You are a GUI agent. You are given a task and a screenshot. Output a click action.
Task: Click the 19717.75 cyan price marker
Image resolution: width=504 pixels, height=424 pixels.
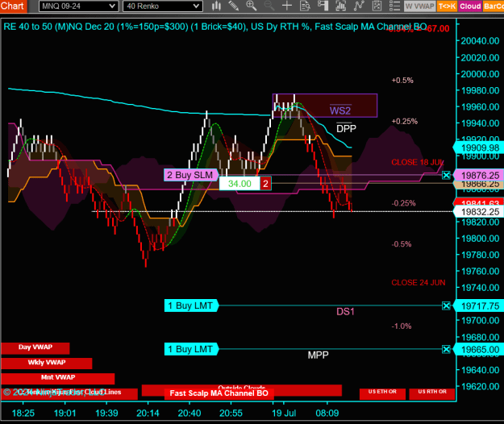pyautogui.click(x=479, y=306)
